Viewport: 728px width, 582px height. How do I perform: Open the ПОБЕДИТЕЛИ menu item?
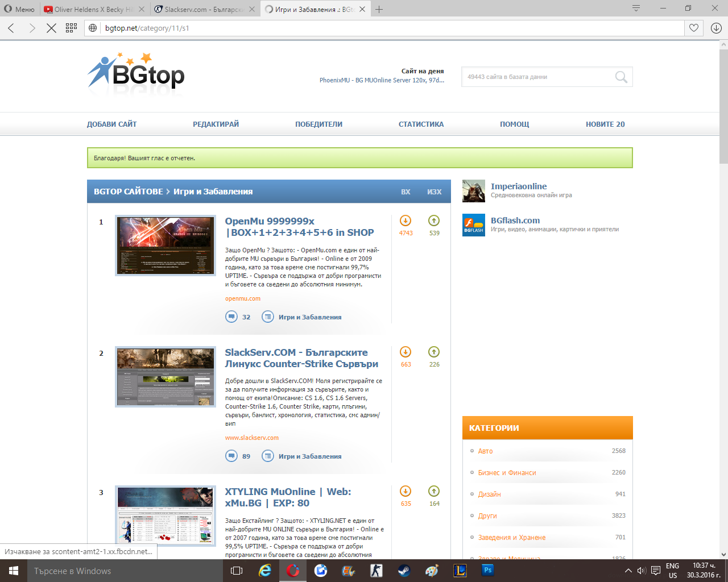[318, 124]
